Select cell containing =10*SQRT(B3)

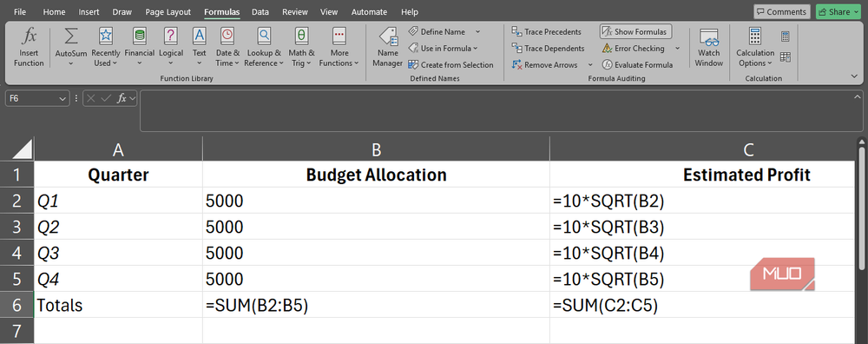click(x=702, y=227)
